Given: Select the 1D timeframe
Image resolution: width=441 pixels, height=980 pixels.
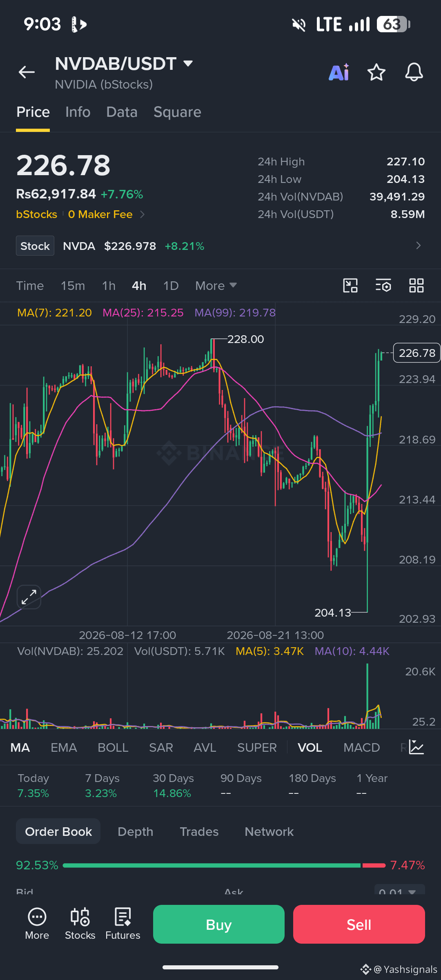Looking at the screenshot, I should (x=171, y=285).
